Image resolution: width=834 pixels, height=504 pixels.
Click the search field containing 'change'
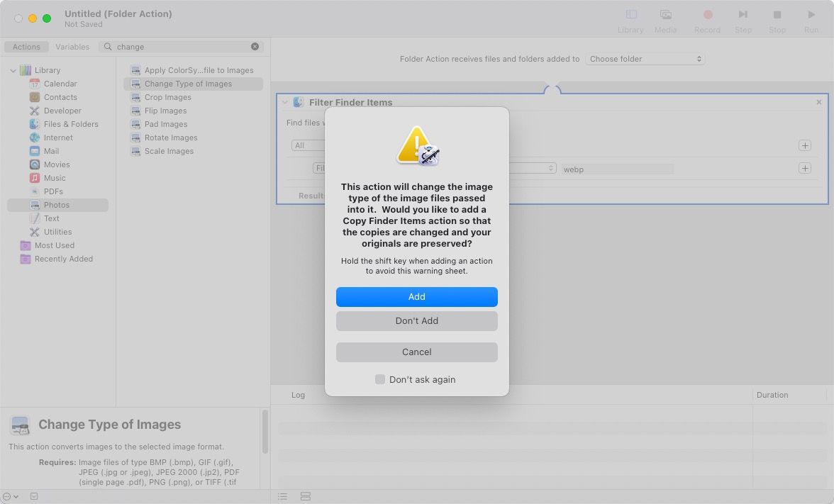181,47
